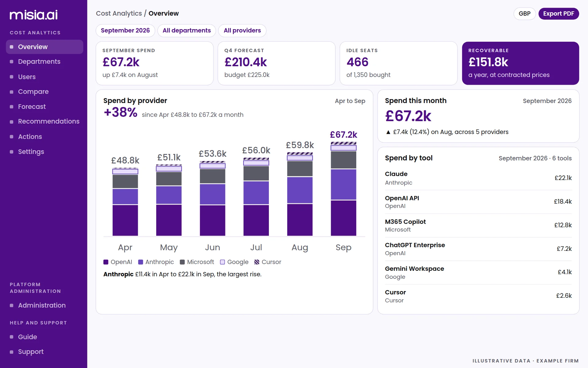The width and height of the screenshot is (588, 368).
Task: Click the Google legend swatch
Action: (222, 262)
